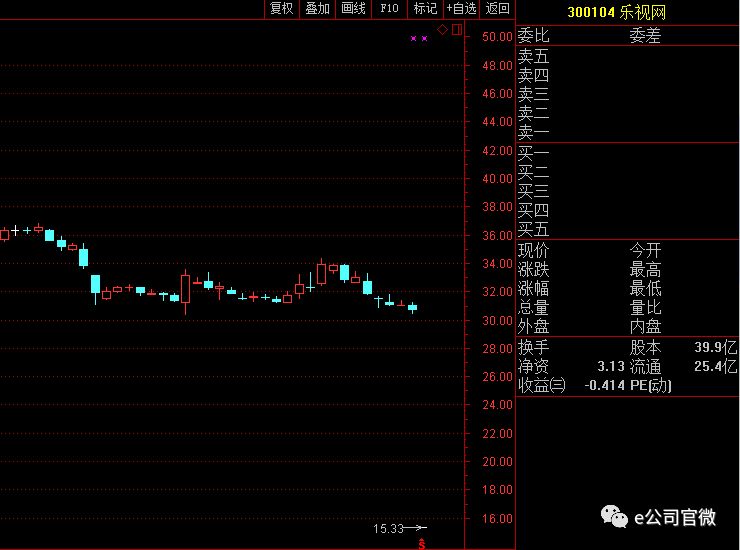Add stock via +自选 button
The height and width of the screenshot is (550, 740).
pyautogui.click(x=462, y=8)
